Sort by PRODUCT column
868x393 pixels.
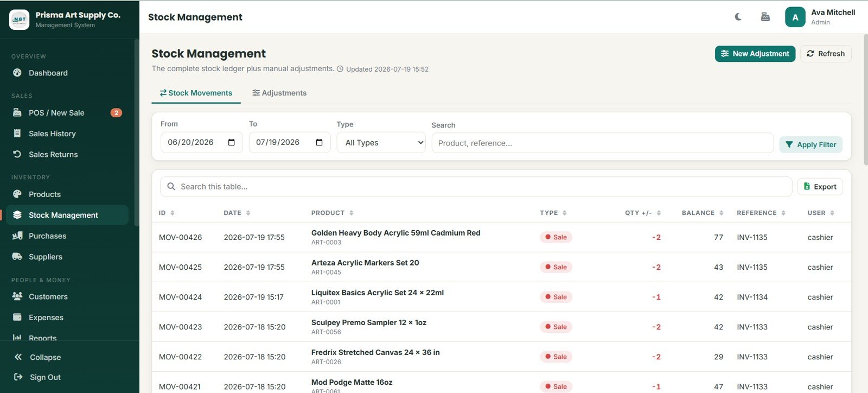333,213
